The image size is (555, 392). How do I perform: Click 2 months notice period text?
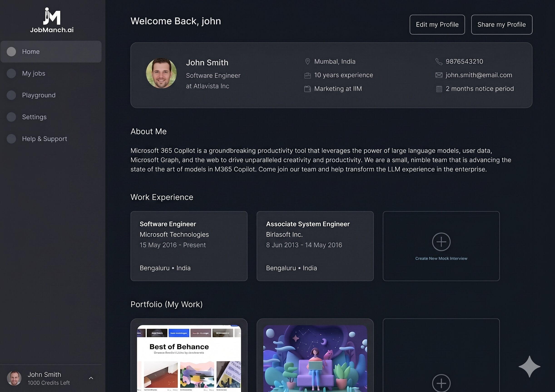tap(480, 89)
